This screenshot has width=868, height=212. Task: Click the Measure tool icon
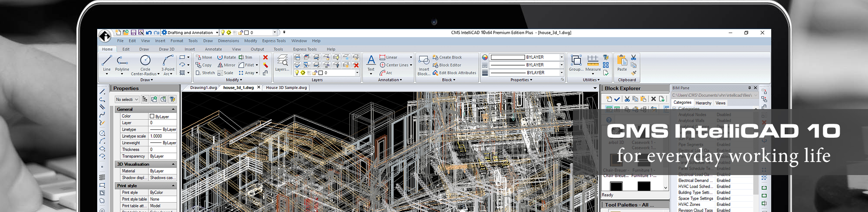pyautogui.click(x=593, y=60)
